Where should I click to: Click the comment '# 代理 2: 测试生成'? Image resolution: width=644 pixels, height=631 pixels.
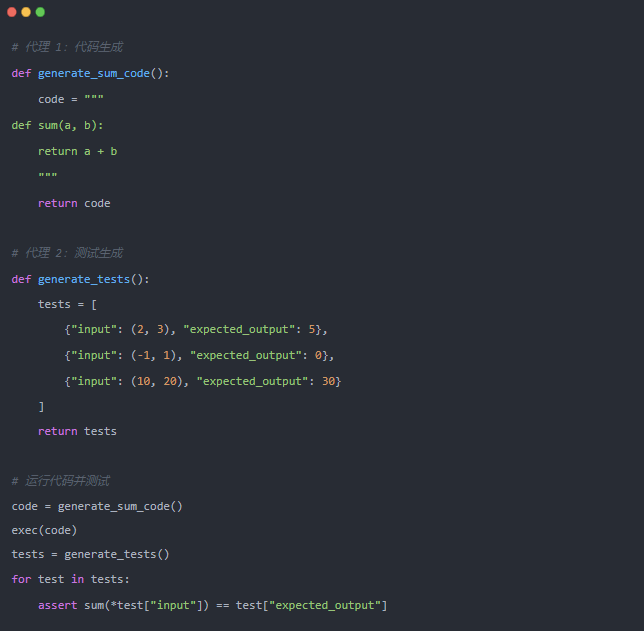pos(67,253)
